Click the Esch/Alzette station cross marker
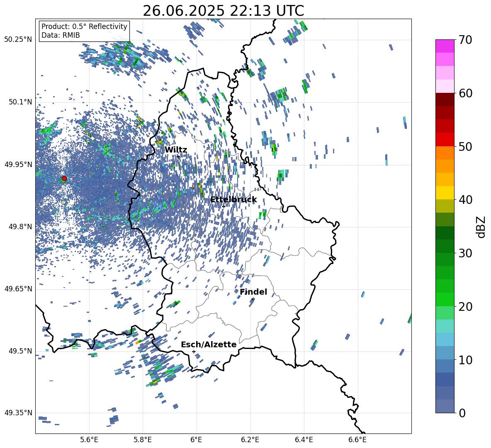Screen dimensions: 491x448 (194, 351)
